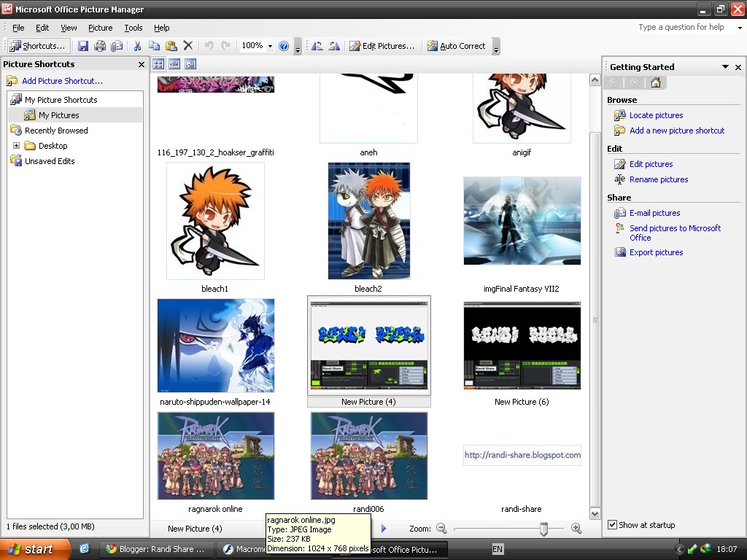Click the Print icon in toolbar
This screenshot has width=747, height=560.
tap(99, 46)
